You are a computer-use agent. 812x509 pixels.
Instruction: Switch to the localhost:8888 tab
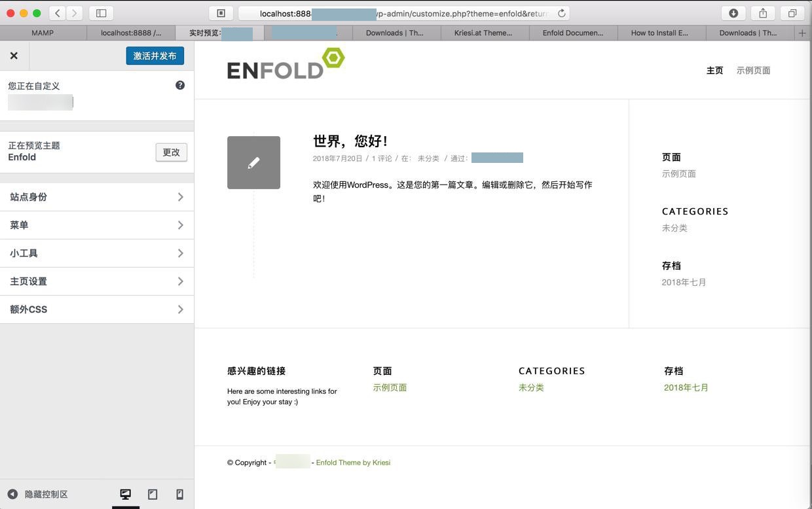131,33
